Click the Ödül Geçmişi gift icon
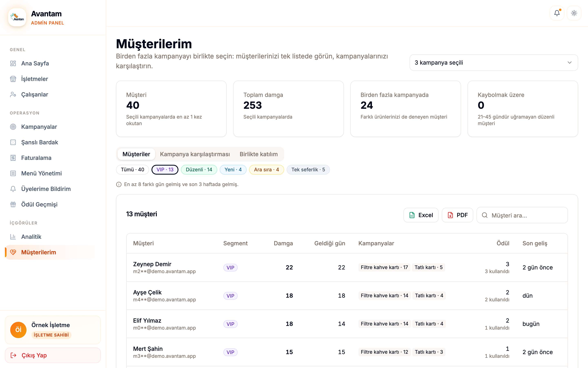This screenshot has width=588, height=368. coord(13,204)
